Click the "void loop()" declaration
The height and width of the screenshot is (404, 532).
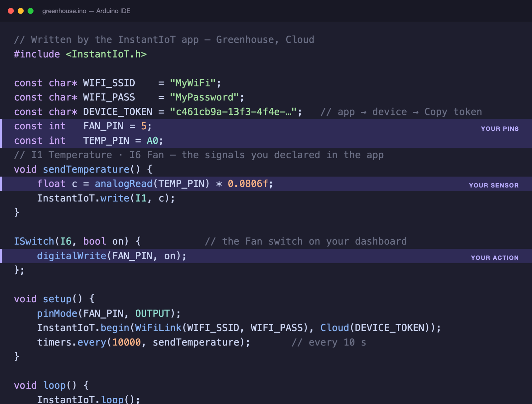(45, 385)
